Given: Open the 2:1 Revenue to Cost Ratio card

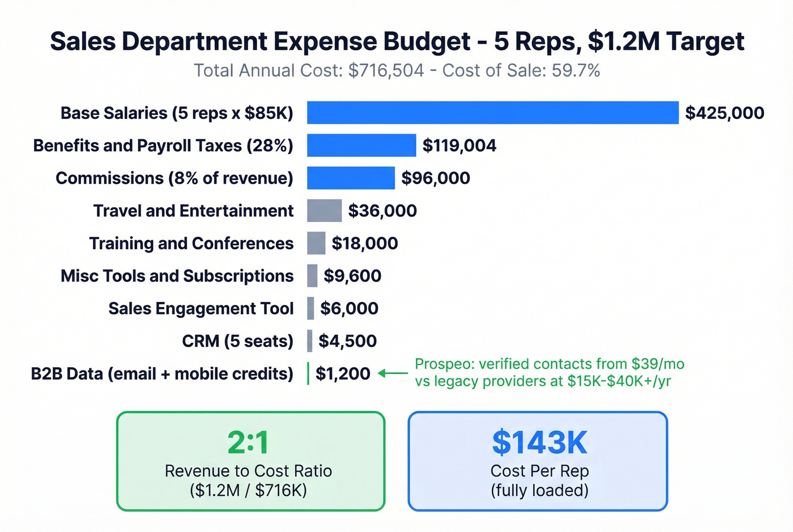Looking at the screenshot, I should click(x=251, y=461).
